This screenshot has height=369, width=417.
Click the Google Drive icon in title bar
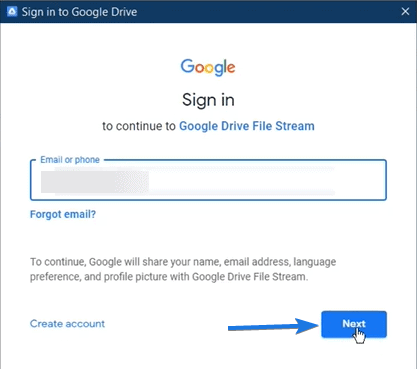click(x=12, y=12)
